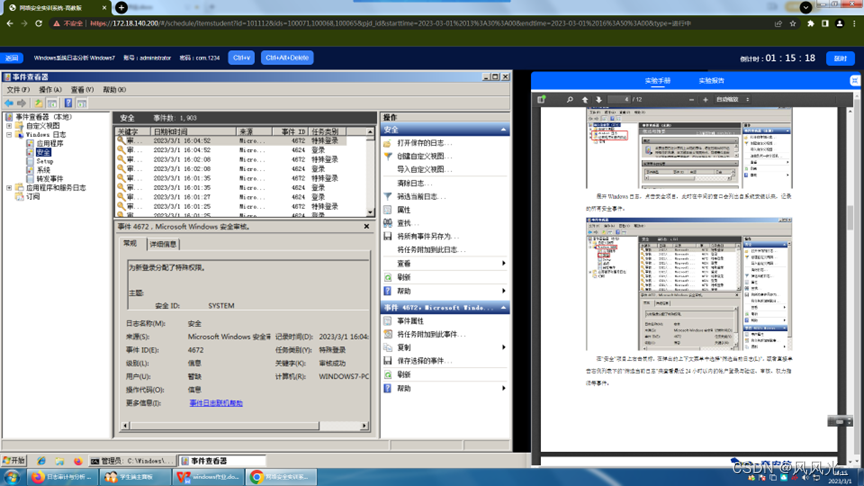Click the Event Viewer forward arrow

(x=21, y=103)
